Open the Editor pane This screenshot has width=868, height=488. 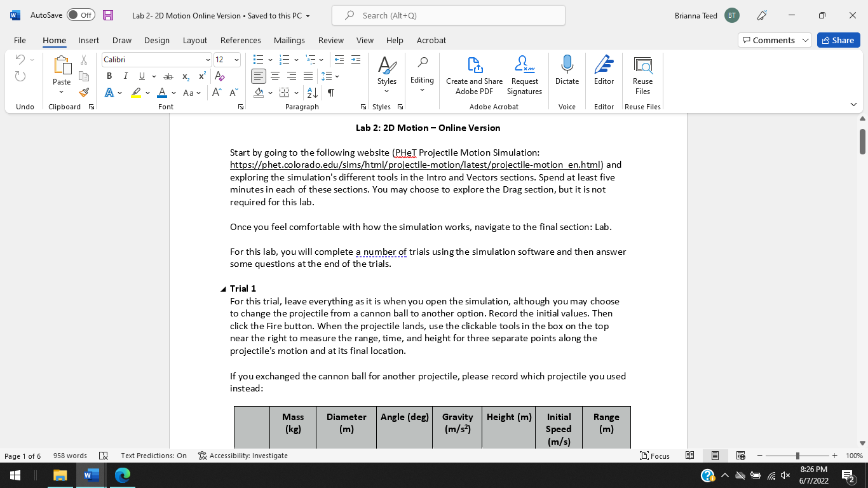coord(603,72)
